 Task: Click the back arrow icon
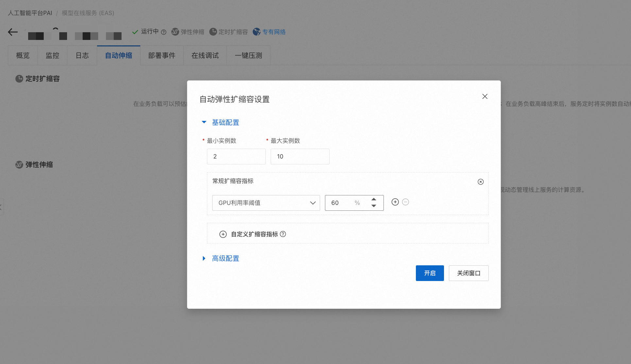[x=13, y=32]
